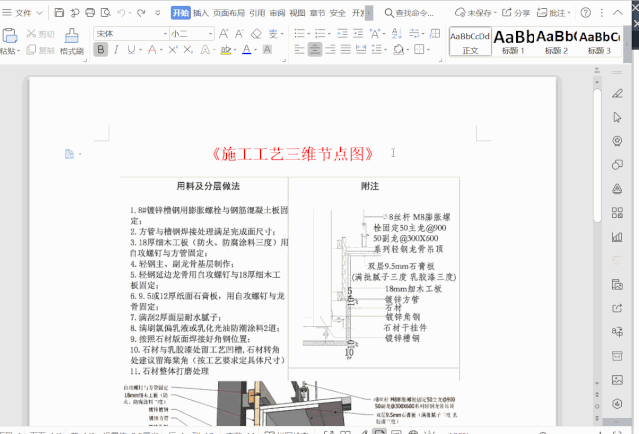
Task: Click the shading paint bucket color
Action: pos(398,50)
